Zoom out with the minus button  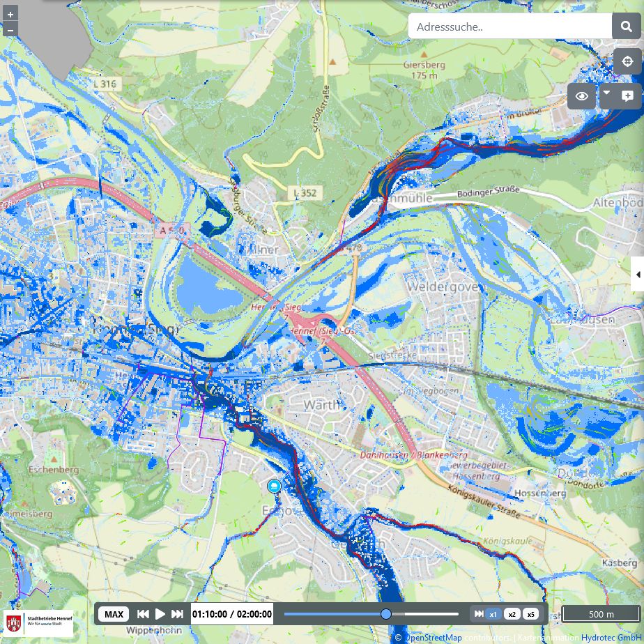pyautogui.click(x=10, y=30)
